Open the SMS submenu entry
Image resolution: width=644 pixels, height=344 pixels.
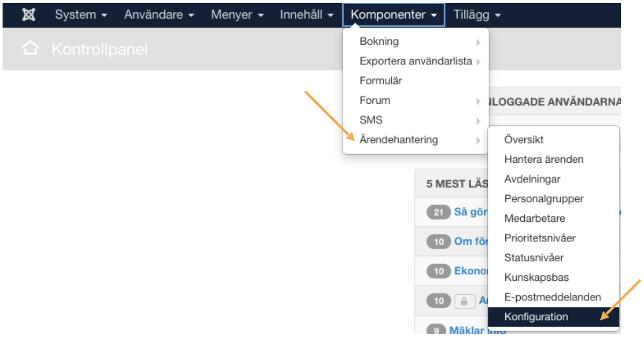371,120
